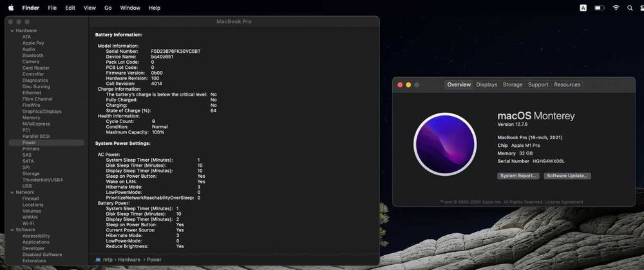The width and height of the screenshot is (644, 270).
Task: Open the Wi-Fi status menu
Action: (616, 8)
